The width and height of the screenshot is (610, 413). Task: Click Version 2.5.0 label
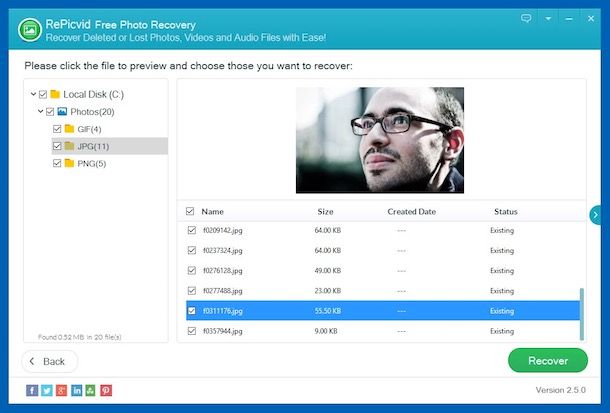561,390
